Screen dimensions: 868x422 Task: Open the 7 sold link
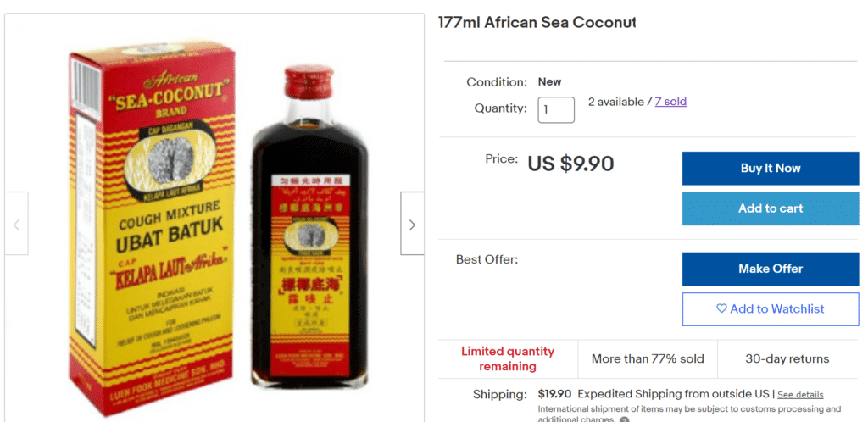coord(670,102)
